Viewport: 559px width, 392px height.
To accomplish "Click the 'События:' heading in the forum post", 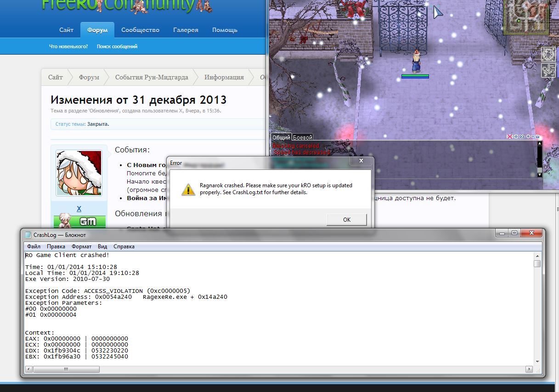I will [x=132, y=150].
